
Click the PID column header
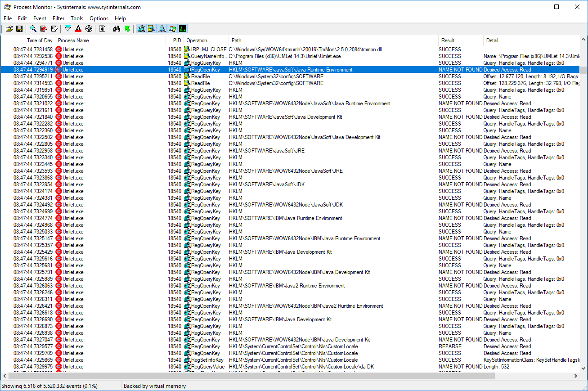click(175, 40)
